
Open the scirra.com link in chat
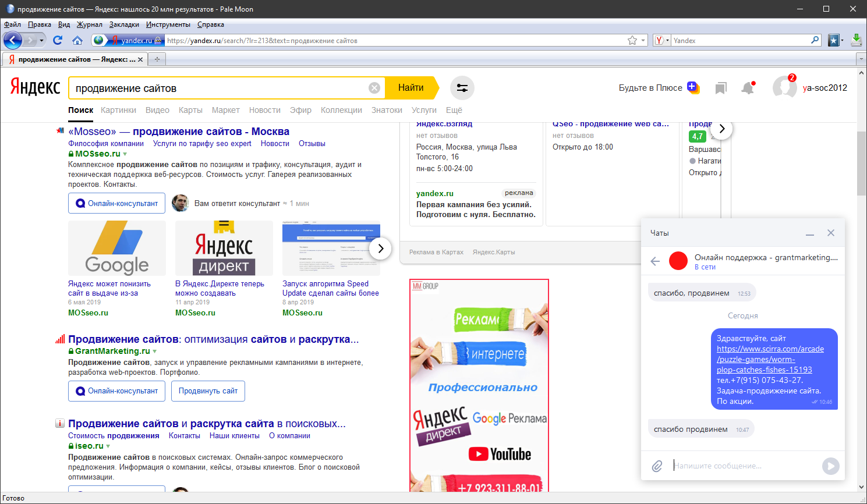(x=770, y=359)
